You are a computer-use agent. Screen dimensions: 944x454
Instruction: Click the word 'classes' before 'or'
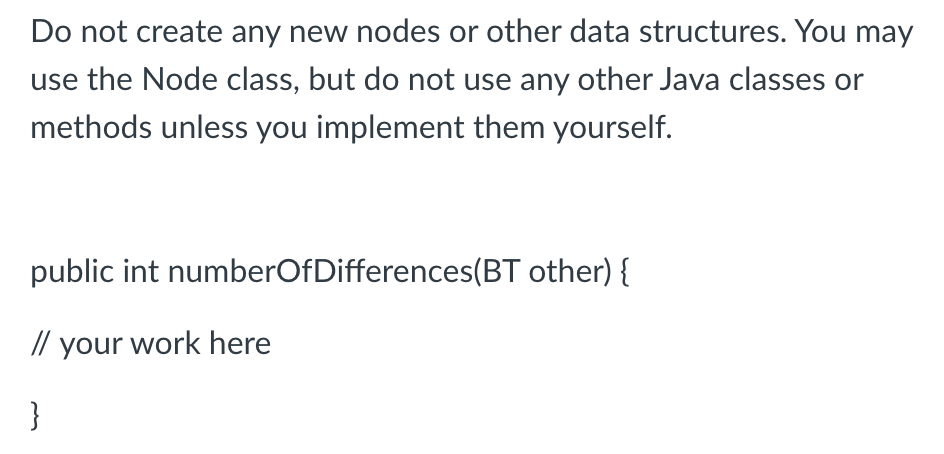click(777, 79)
